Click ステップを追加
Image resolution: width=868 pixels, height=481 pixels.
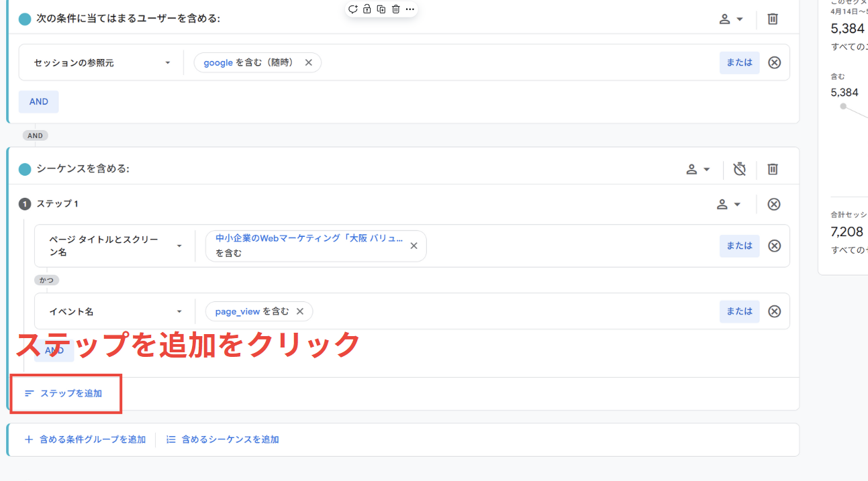click(64, 393)
